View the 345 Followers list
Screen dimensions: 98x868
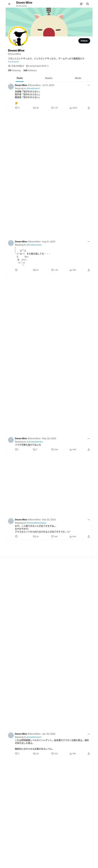pos(30,70)
